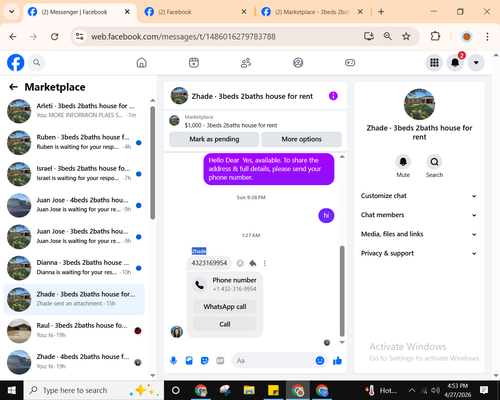Open File Explorer from taskbar
Screen dimensions: 500x400
click(x=249, y=390)
